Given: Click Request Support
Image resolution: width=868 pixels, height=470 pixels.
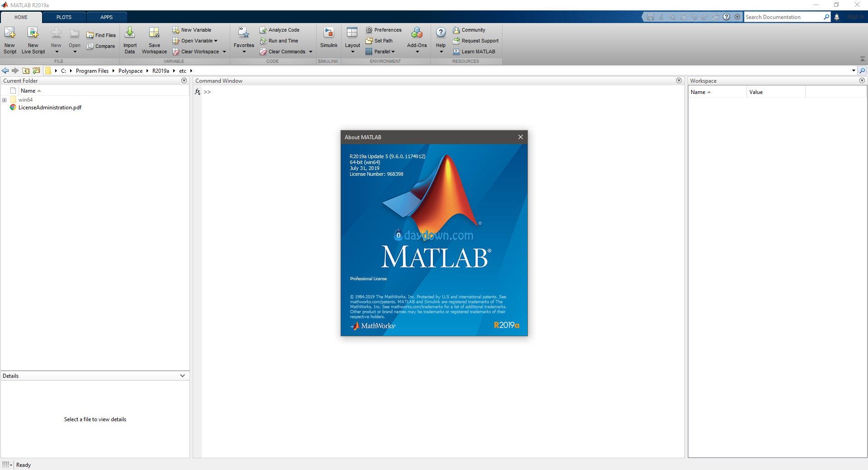Looking at the screenshot, I should coord(476,41).
